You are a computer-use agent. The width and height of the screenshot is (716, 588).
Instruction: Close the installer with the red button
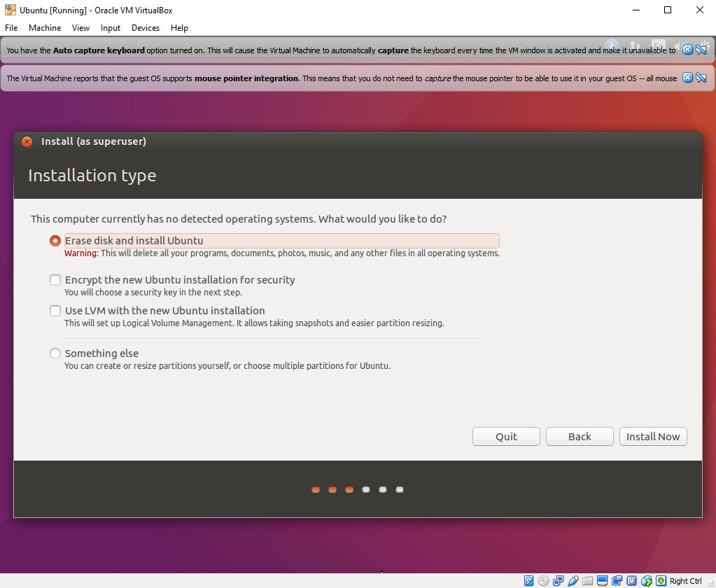coord(27,141)
